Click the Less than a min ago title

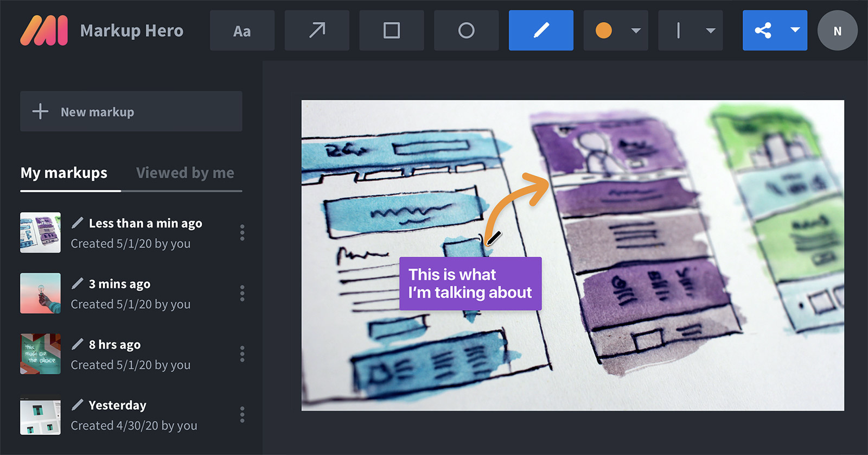(145, 223)
